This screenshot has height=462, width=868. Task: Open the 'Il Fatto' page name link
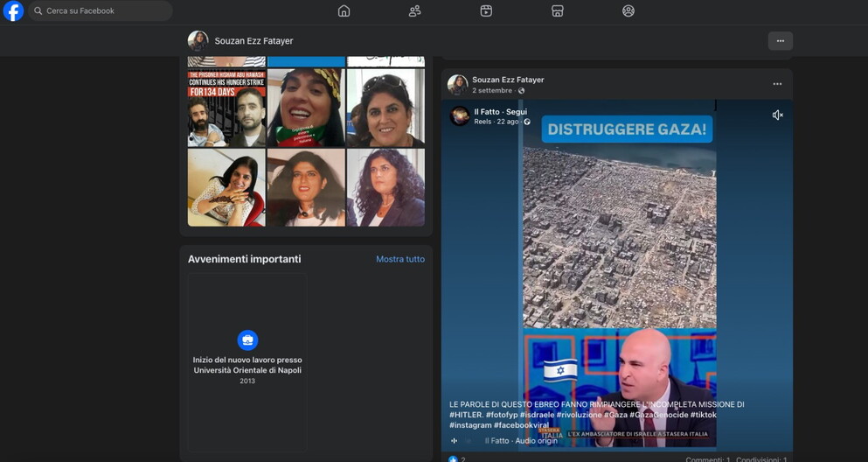tap(487, 112)
